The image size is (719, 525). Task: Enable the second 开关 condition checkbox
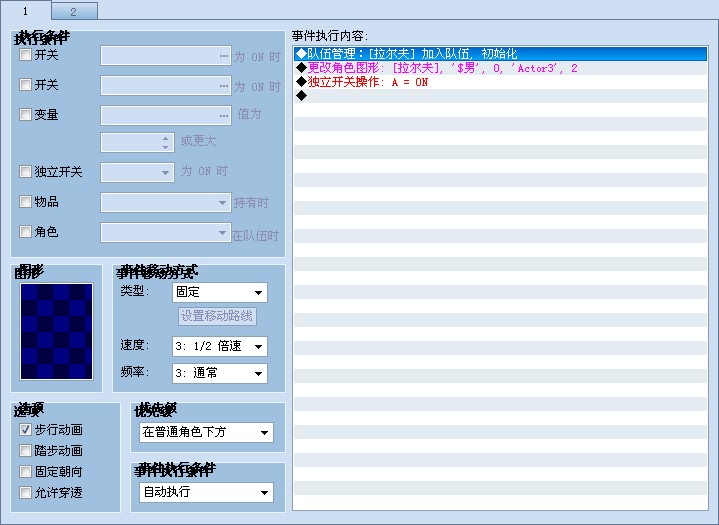coord(25,85)
